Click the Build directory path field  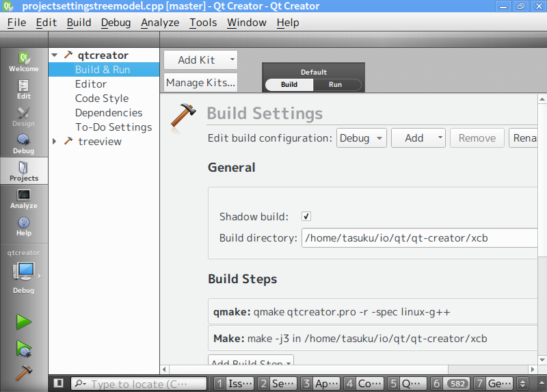pos(419,237)
